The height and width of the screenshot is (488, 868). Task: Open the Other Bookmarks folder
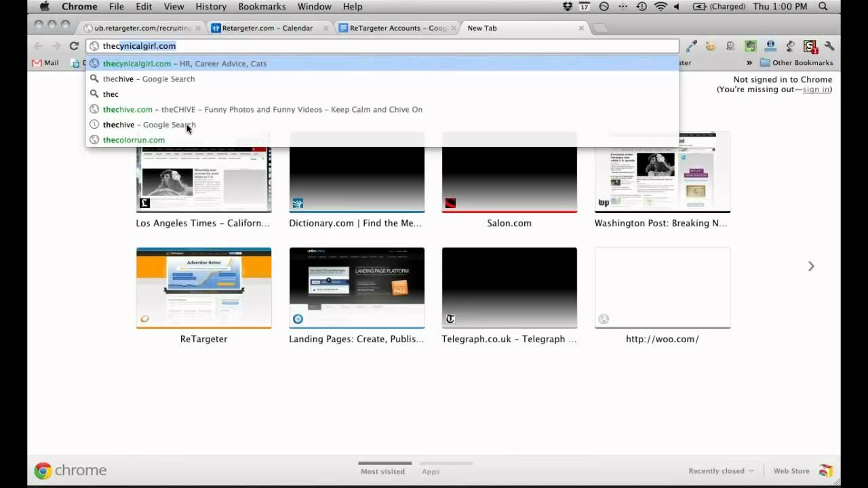796,63
